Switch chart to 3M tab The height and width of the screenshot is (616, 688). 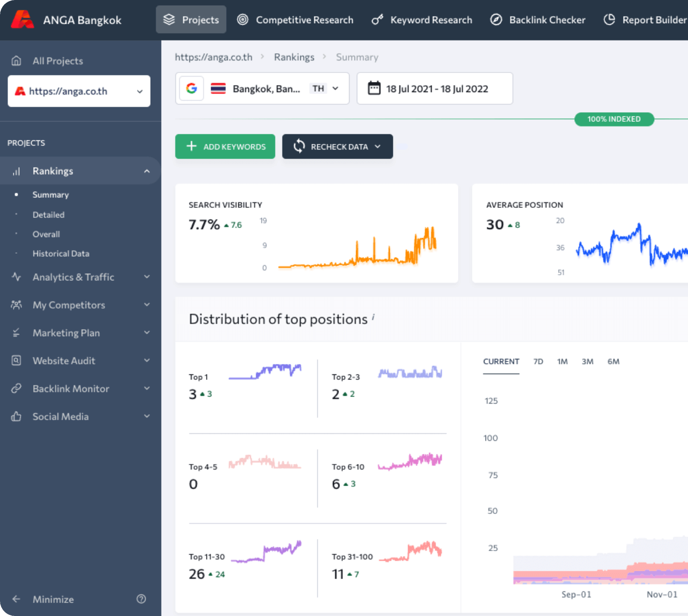588,361
